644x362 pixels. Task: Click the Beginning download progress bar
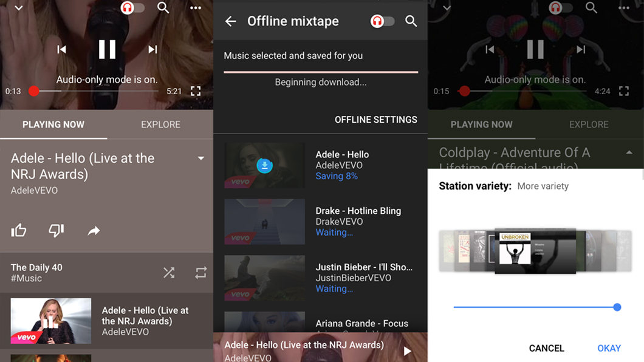[321, 72]
